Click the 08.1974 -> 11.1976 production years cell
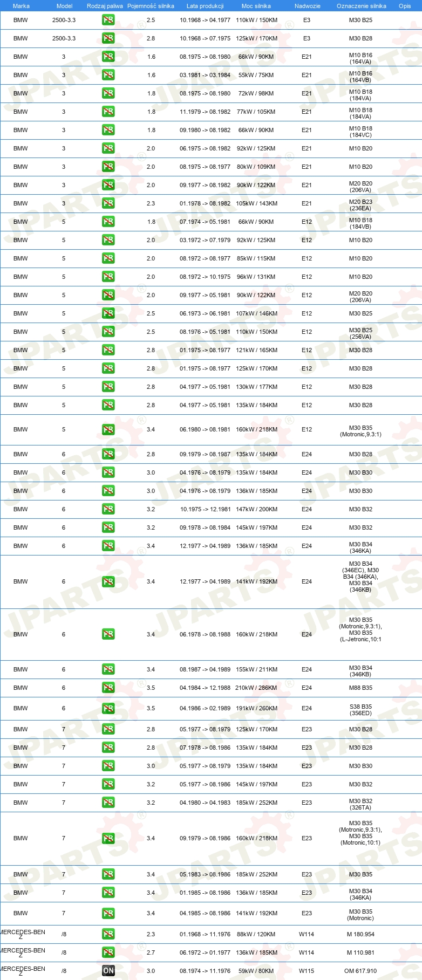 pos(205,971)
